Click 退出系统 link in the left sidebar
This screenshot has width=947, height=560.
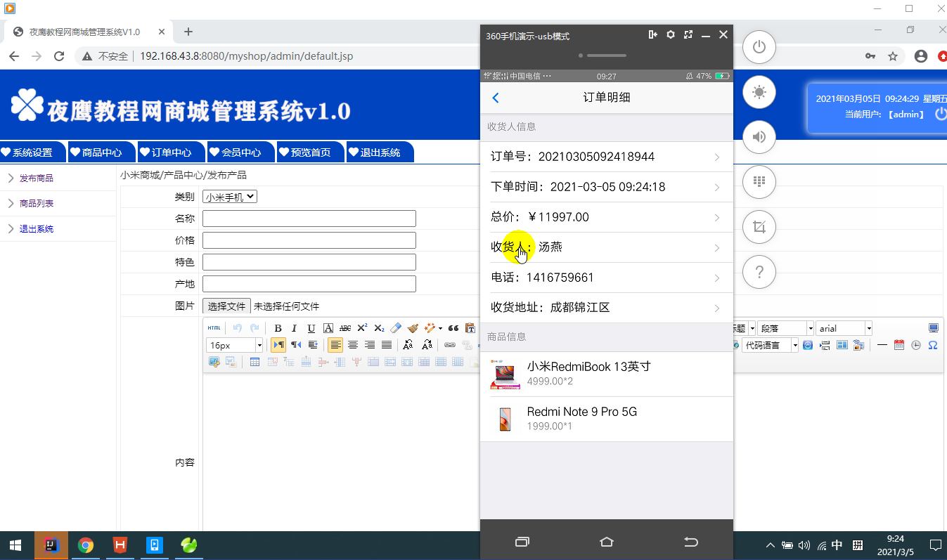[x=37, y=229]
